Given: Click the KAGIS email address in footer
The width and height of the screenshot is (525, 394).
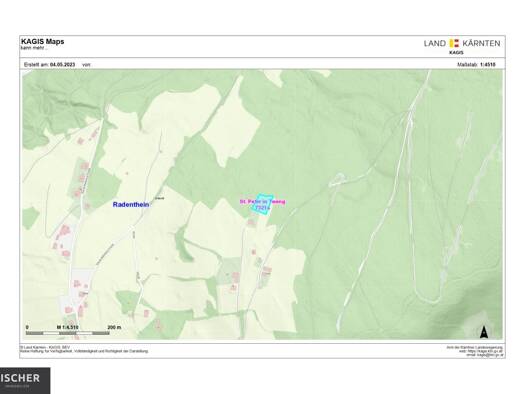Looking at the screenshot, I should point(485,354).
